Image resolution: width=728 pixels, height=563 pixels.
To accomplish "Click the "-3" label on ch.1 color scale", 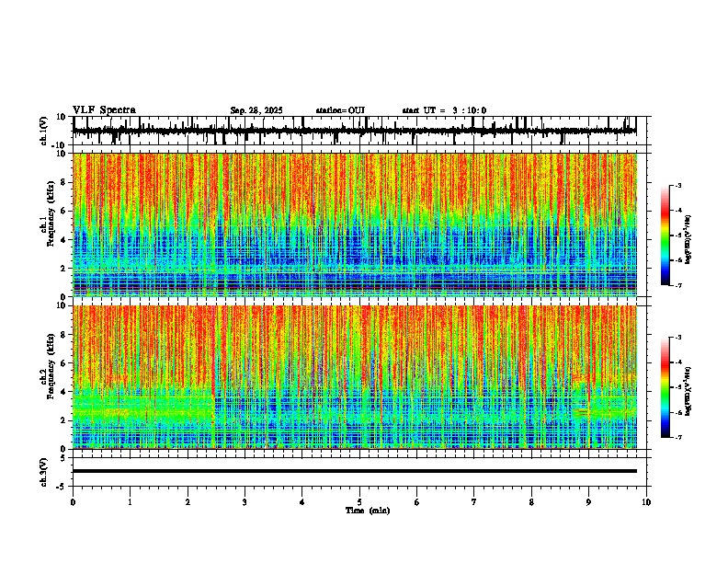I will [x=677, y=185].
